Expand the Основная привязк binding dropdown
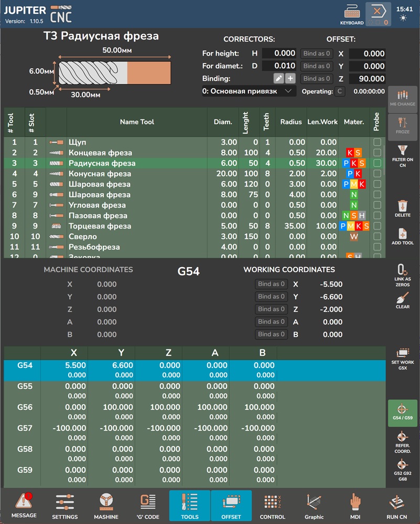The height and width of the screenshot is (524, 420). tap(249, 91)
